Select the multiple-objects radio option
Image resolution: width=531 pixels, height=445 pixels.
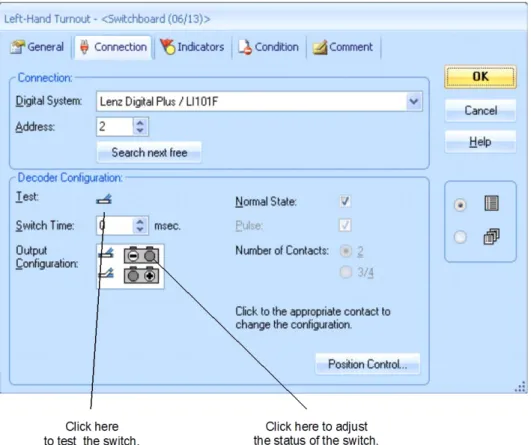pos(460,237)
